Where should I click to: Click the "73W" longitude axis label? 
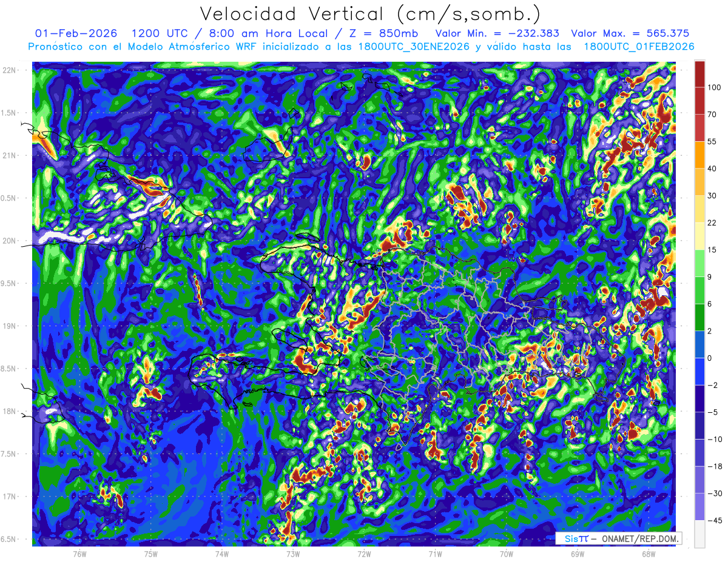click(293, 554)
